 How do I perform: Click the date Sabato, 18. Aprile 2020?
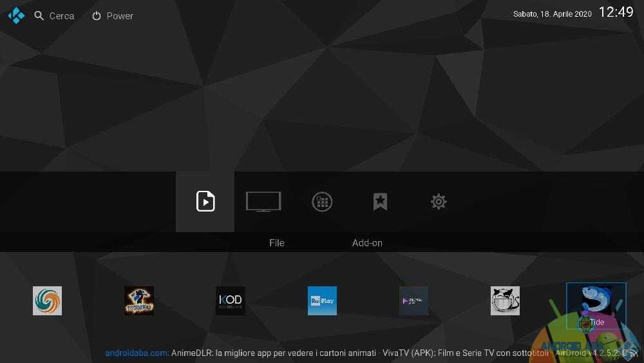(x=553, y=14)
